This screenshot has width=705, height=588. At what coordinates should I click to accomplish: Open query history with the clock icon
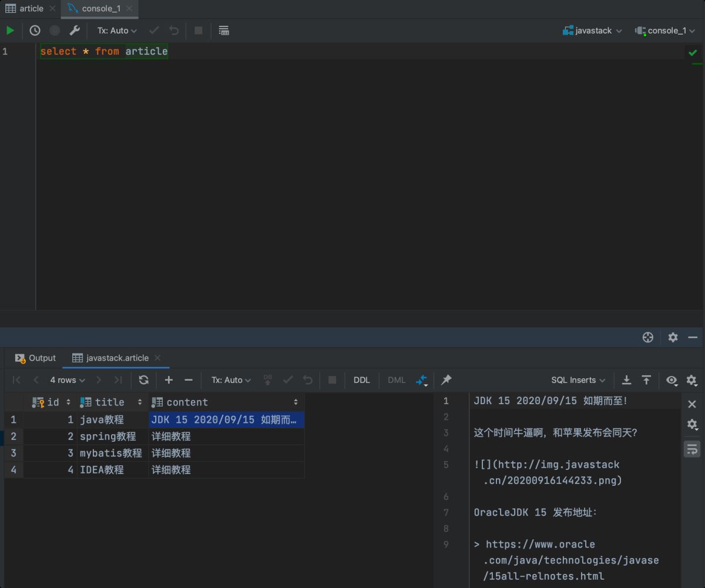pos(35,31)
